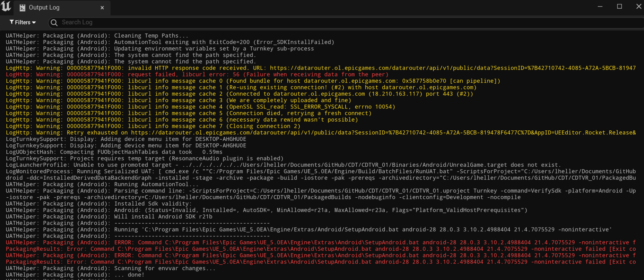Screen dimensions: 644x280
Task: Select the 'Will install Android SDK r21b' line
Action: click(x=109, y=217)
